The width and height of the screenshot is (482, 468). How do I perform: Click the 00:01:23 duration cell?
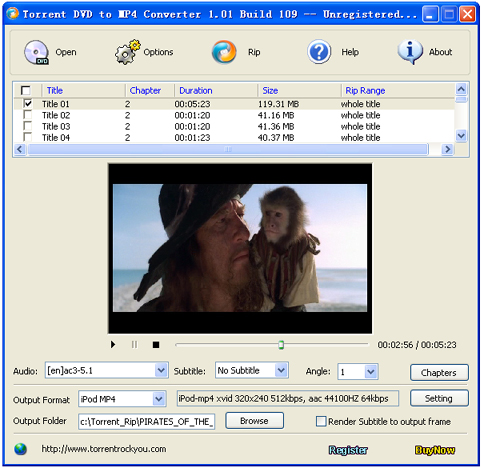pos(192,138)
